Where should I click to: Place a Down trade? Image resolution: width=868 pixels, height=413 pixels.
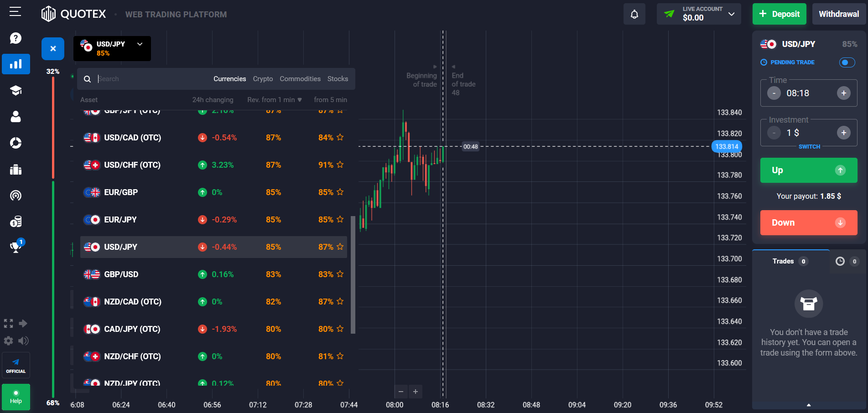(x=809, y=222)
